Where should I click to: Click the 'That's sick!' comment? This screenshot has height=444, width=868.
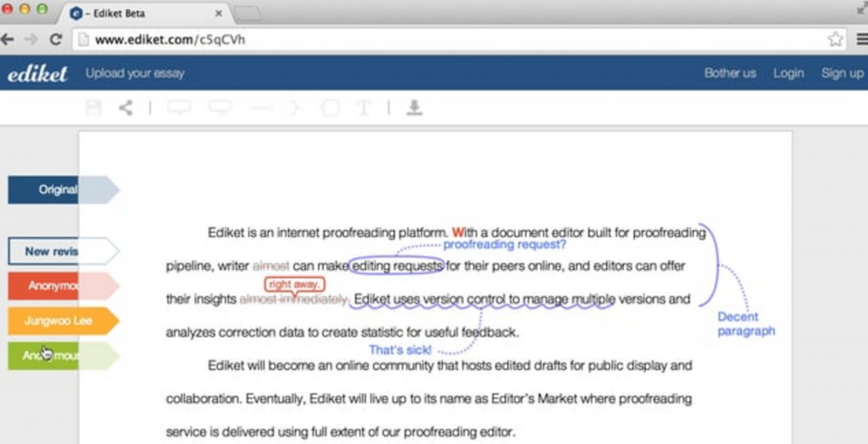tap(400, 350)
